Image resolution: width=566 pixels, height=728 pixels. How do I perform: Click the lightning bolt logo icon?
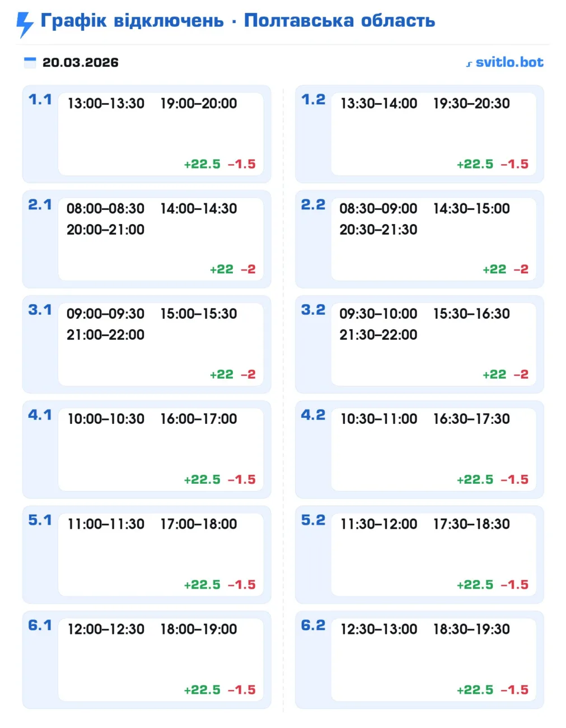(25, 24)
